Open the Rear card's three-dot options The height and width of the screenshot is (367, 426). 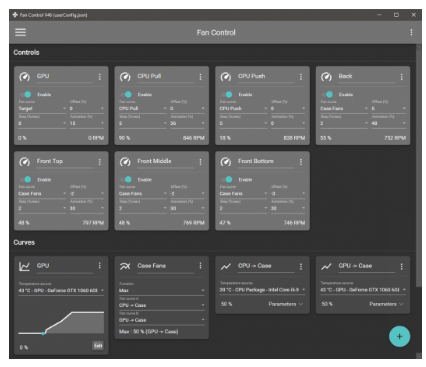coord(401,77)
